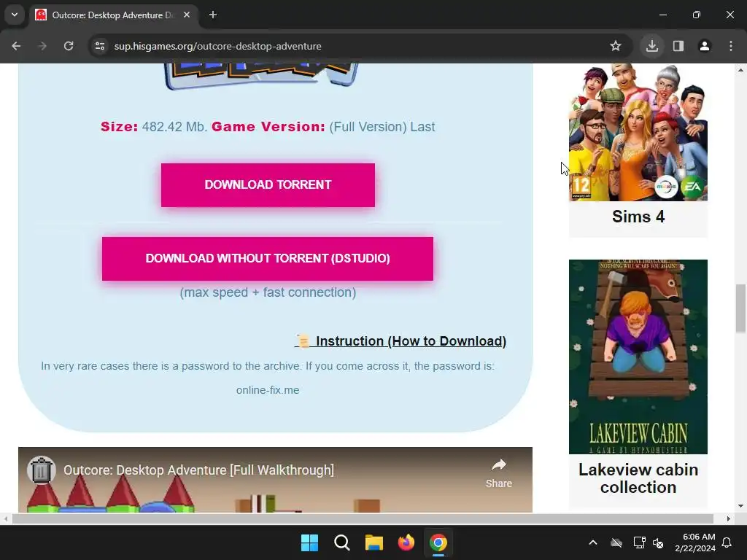Click the horizontal scrollbar left arrow

(x=5, y=518)
